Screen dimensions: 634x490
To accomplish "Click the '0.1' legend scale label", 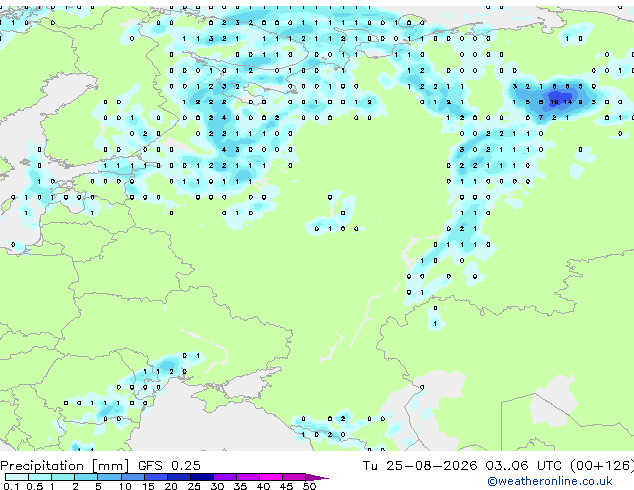I will (x=11, y=486).
